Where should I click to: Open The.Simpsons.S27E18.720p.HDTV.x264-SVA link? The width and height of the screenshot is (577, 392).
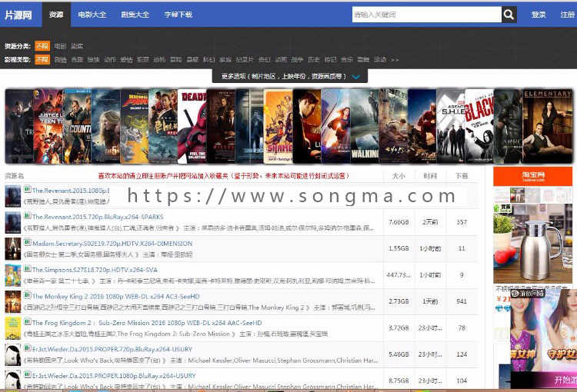click(x=95, y=270)
